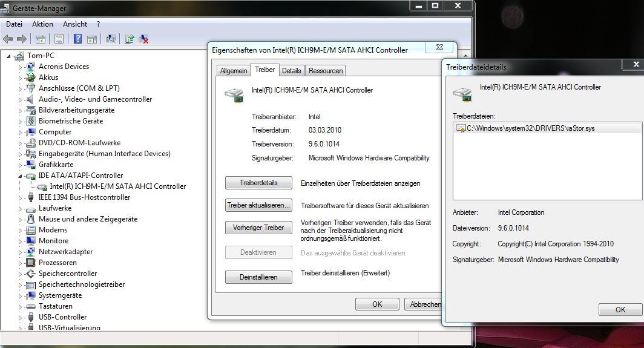Switch to the Details tab

tap(291, 71)
